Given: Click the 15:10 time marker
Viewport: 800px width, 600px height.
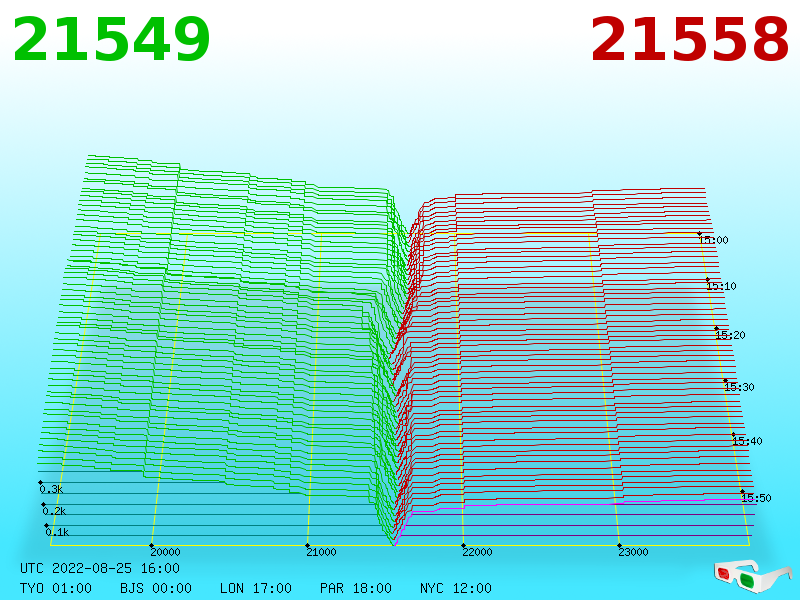Looking at the screenshot, I should 721,286.
